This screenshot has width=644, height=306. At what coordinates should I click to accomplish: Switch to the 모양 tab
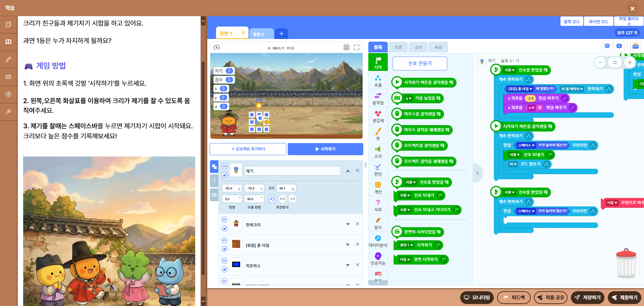[x=398, y=47]
